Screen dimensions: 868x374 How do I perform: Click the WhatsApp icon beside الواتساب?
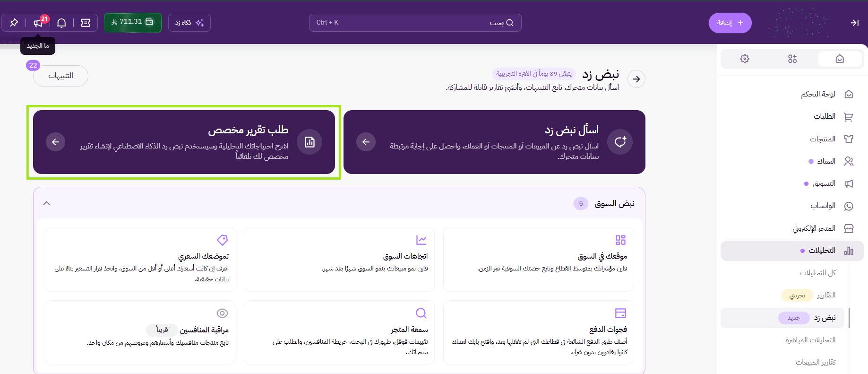(849, 206)
